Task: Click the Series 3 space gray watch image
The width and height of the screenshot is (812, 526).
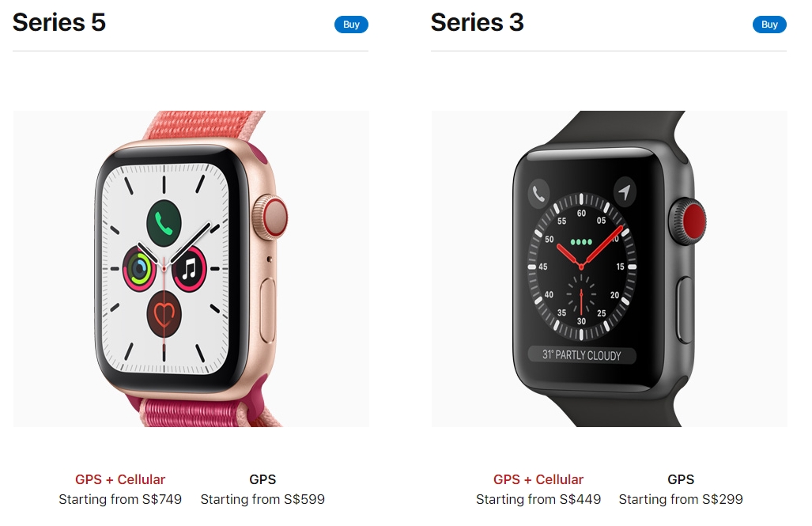Action: click(609, 268)
